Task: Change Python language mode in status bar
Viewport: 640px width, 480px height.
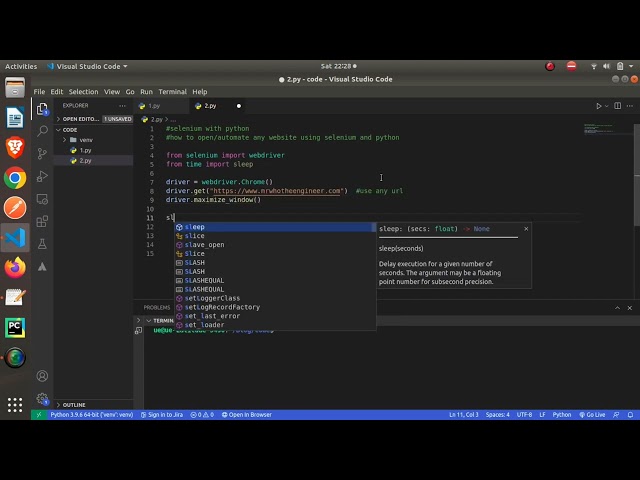Action: tap(562, 415)
